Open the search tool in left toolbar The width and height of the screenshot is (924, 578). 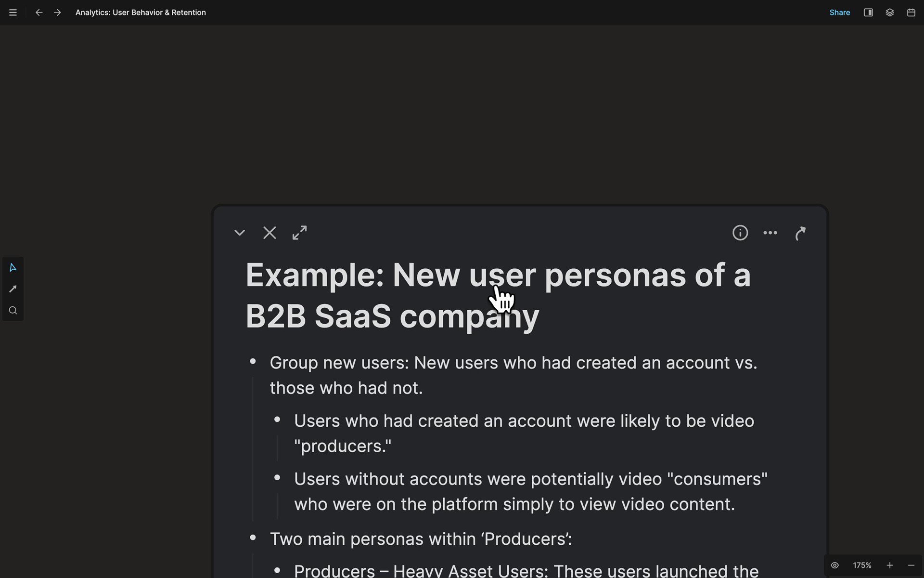[x=13, y=311]
